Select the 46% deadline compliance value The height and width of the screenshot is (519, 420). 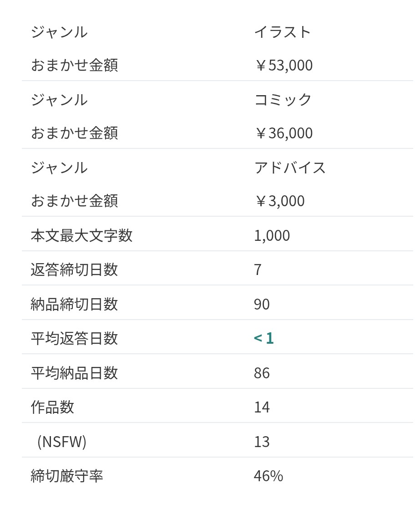pos(268,476)
